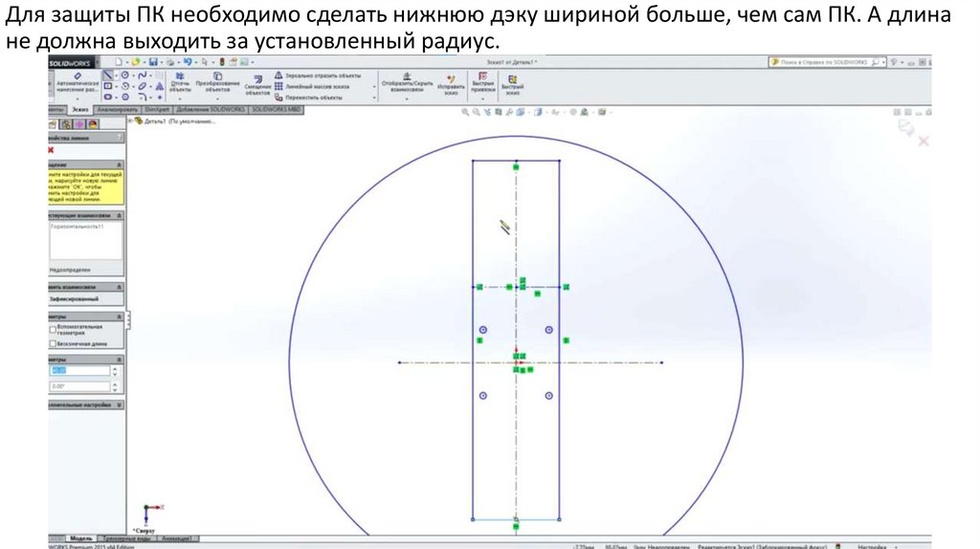980x549 pixels.
Task: Click the Mirror Entities tool
Action: point(318,76)
